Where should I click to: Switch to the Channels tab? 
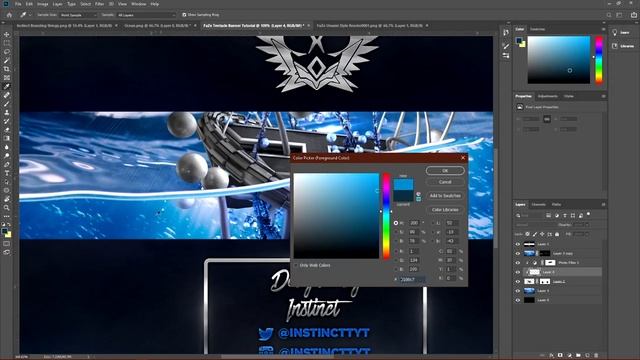tap(538, 204)
